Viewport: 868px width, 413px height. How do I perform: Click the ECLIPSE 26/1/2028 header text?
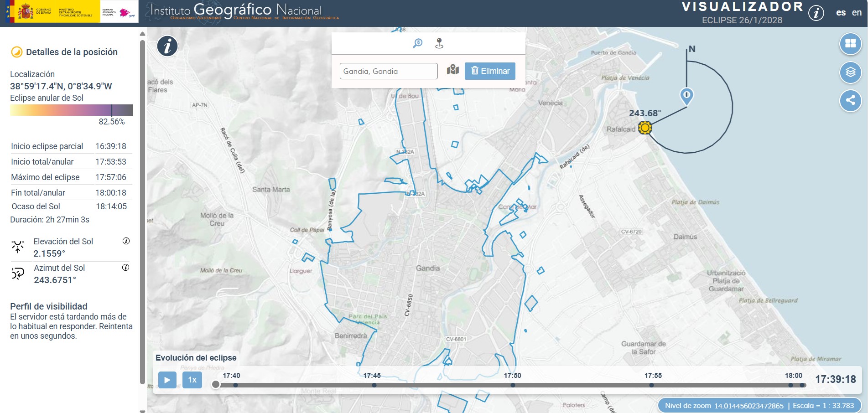point(742,20)
